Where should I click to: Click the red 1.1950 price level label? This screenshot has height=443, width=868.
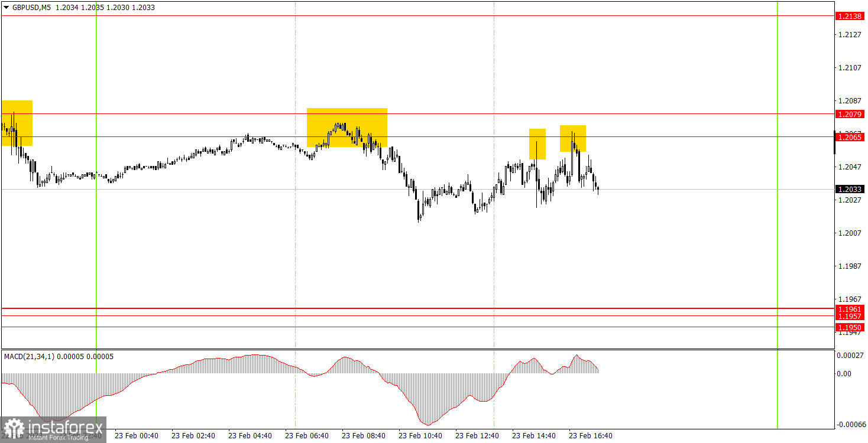point(850,327)
